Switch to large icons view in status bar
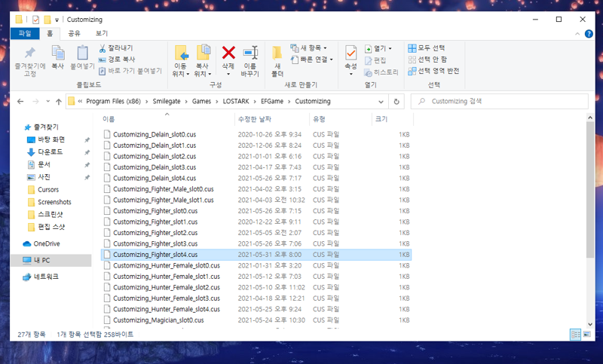603x364 pixels. pos(587,335)
